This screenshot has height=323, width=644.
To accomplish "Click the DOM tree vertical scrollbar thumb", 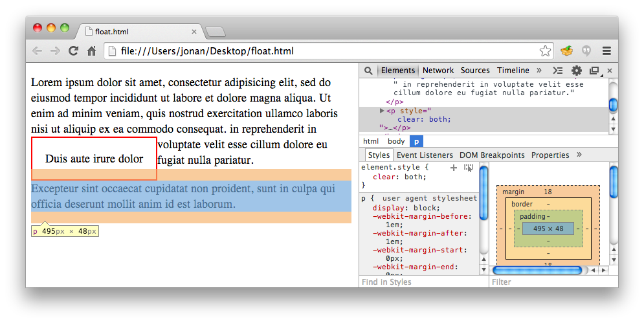I will (x=613, y=104).
